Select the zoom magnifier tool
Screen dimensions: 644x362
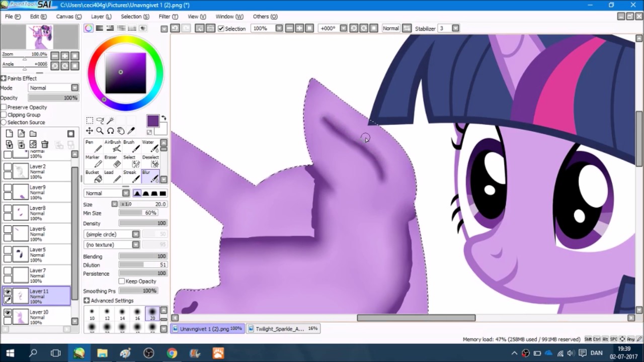100,131
